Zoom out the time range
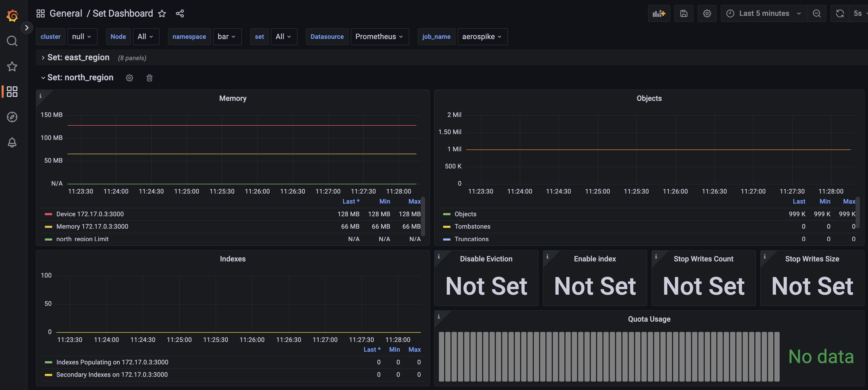 pyautogui.click(x=817, y=13)
